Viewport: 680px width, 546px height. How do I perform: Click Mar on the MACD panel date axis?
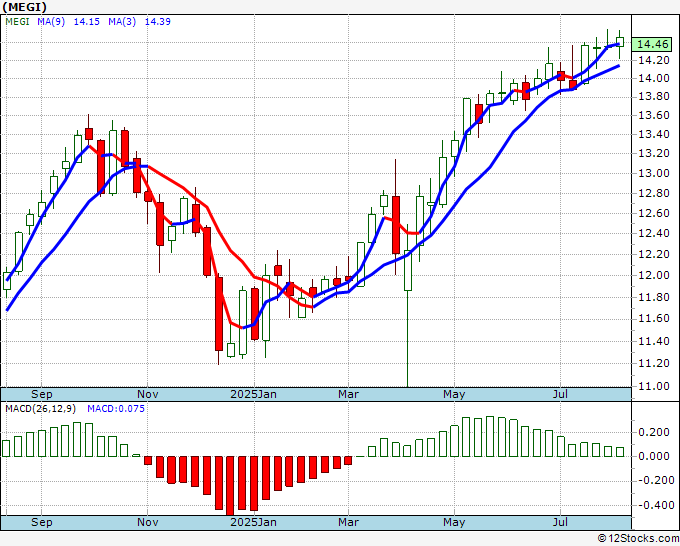tap(348, 522)
